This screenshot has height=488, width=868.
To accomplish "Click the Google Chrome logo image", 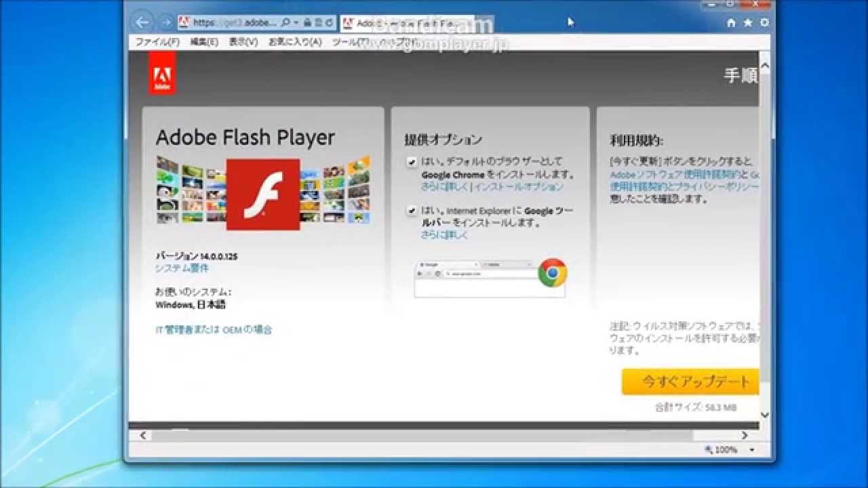I will 553,272.
